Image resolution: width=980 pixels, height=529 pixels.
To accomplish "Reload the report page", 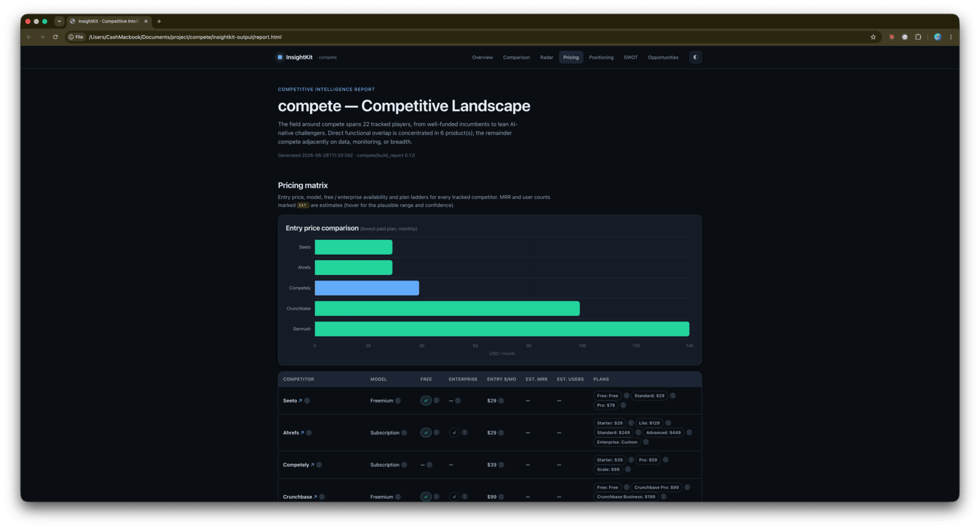I will pyautogui.click(x=55, y=37).
